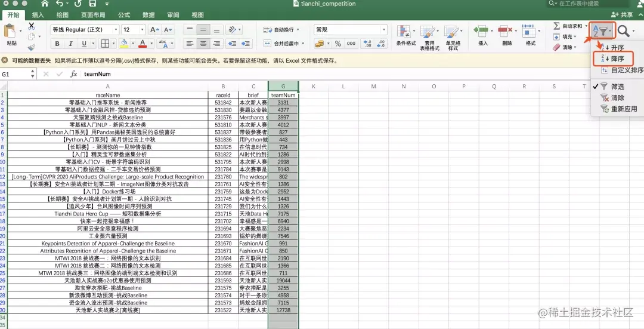Open the font color red swatch
644x329 pixels.
143,44
